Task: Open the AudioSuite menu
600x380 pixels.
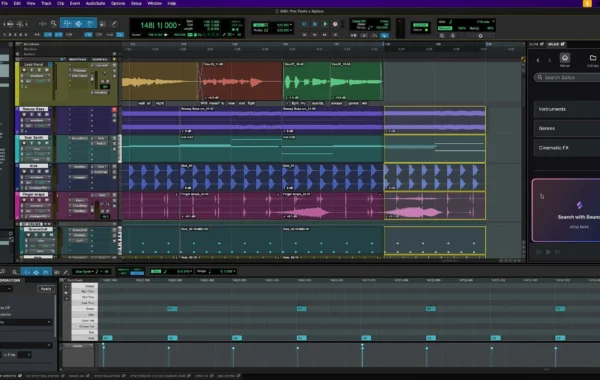Action: (95, 3)
